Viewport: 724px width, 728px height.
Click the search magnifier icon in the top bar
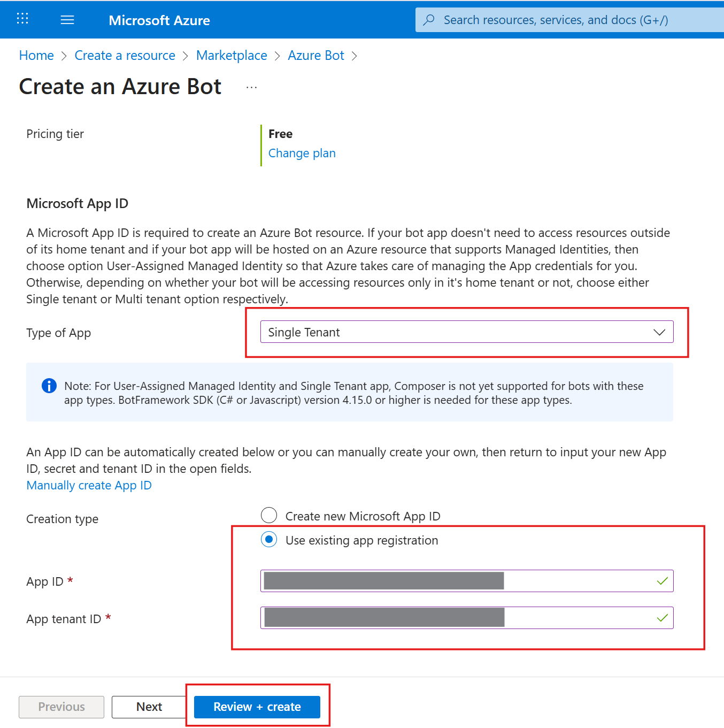pyautogui.click(x=429, y=19)
